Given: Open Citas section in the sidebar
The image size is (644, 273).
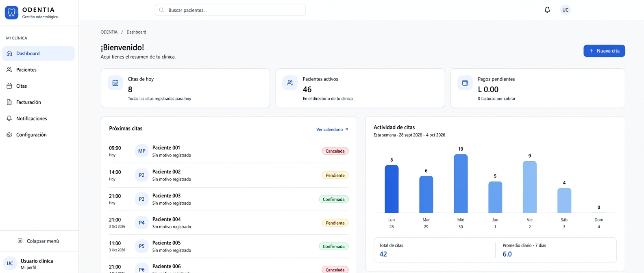Looking at the screenshot, I should click(x=38, y=86).
